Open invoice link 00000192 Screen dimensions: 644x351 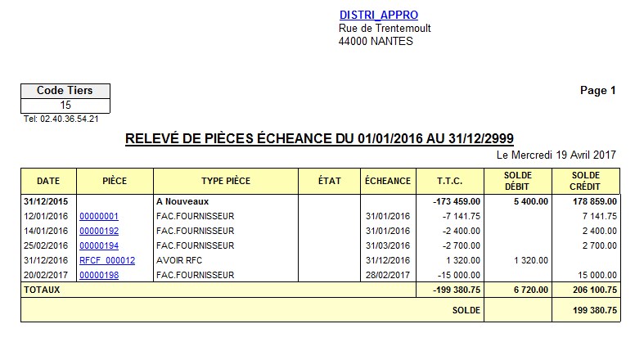(99, 231)
